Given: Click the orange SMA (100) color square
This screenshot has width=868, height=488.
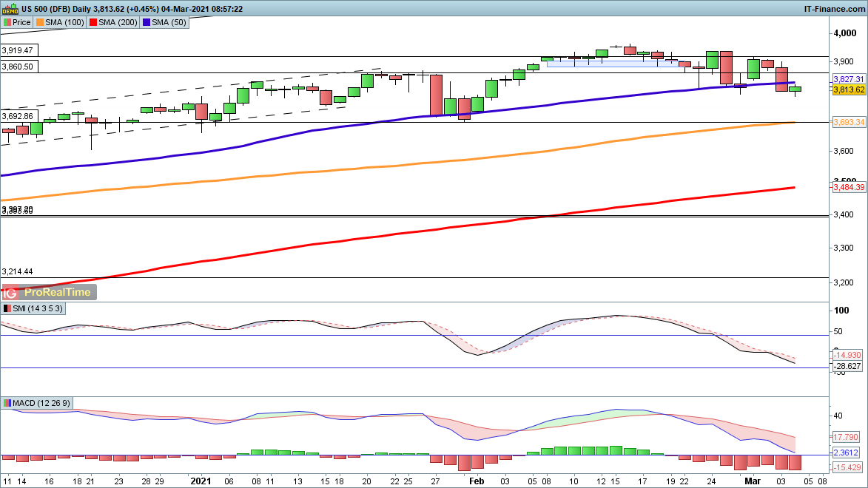Looking at the screenshot, I should (x=39, y=23).
